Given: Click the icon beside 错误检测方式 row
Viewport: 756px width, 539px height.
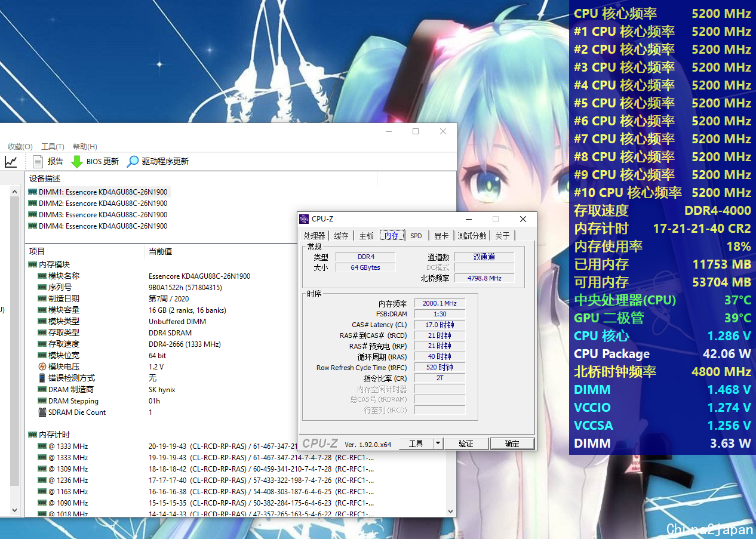Looking at the screenshot, I should 42,378.
